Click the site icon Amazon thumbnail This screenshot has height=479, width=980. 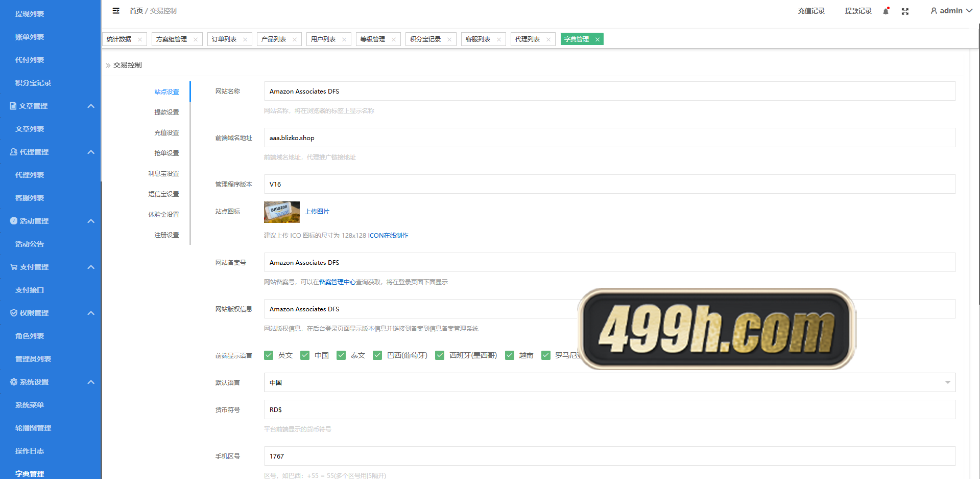pyautogui.click(x=282, y=212)
